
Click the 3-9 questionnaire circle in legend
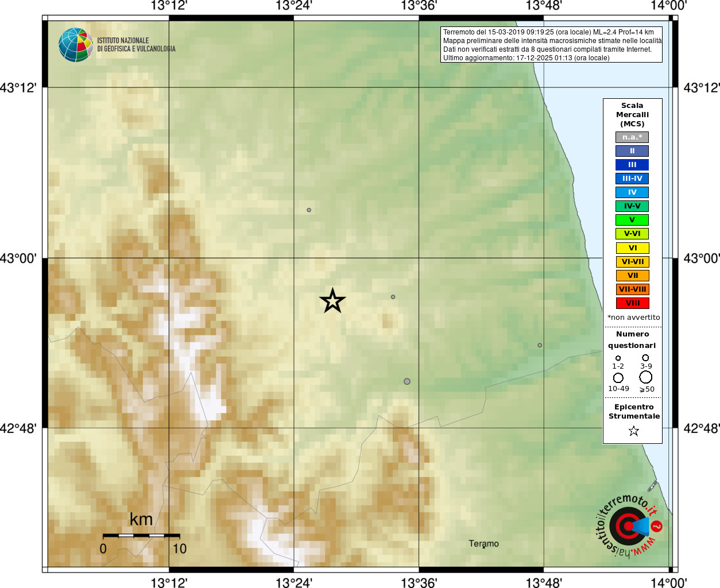point(645,358)
